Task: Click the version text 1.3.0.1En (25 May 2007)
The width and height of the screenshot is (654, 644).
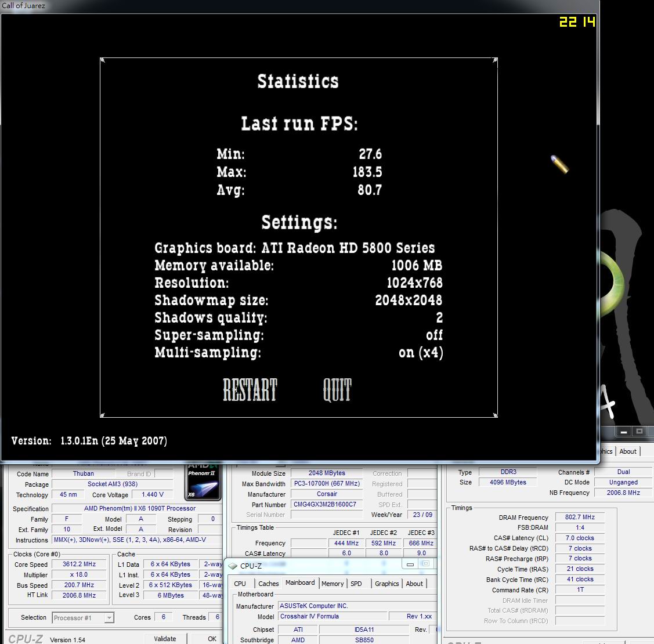Action: (x=114, y=441)
